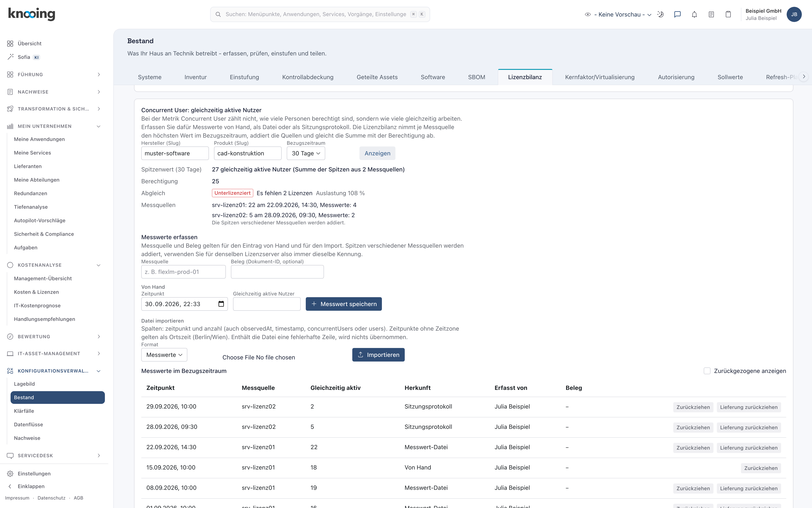Click the knooing logo
The height and width of the screenshot is (508, 812).
[x=32, y=14]
